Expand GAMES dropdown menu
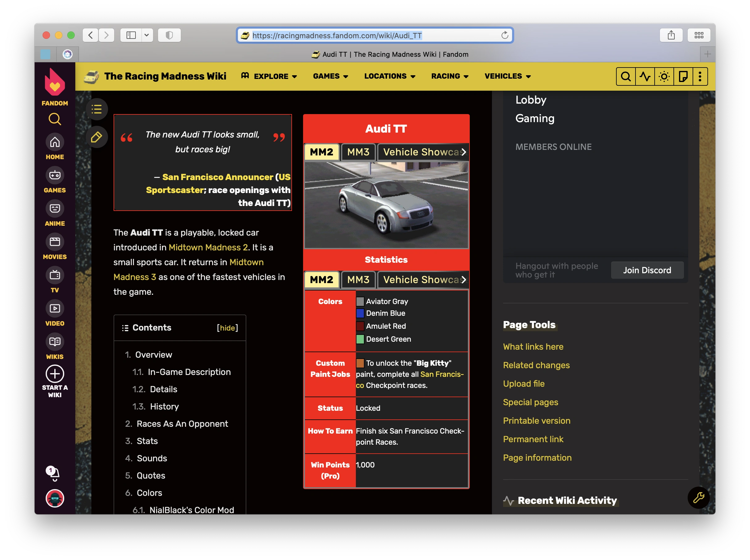 pos(331,76)
